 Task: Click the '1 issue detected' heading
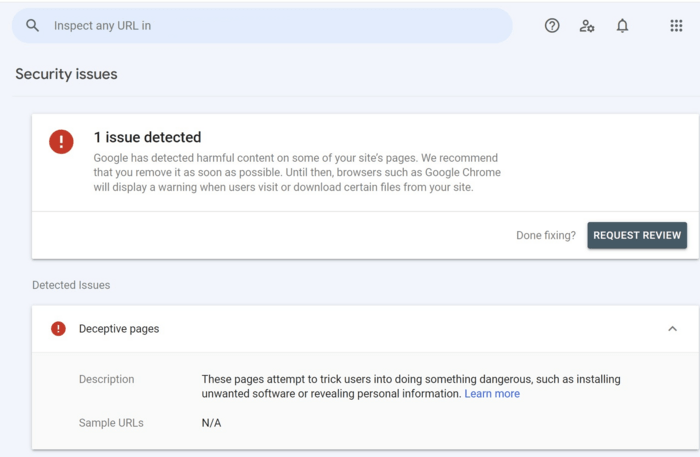(x=147, y=137)
